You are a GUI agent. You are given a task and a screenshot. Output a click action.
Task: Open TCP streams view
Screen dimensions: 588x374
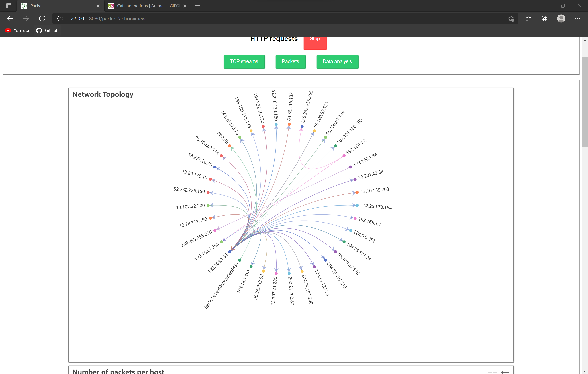pyautogui.click(x=244, y=61)
